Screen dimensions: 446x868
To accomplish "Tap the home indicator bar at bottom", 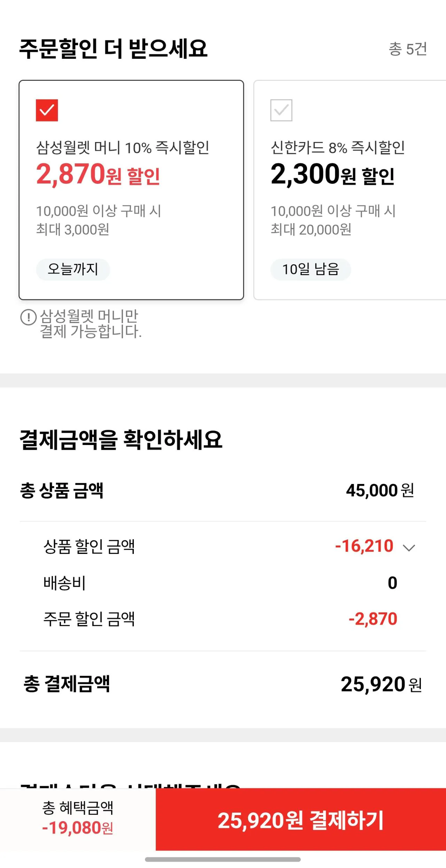I will pos(223,859).
